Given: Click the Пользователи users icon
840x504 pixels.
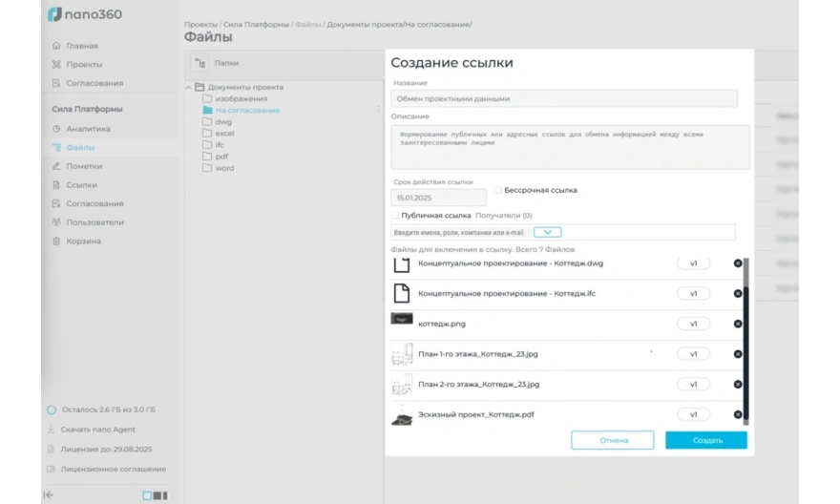Looking at the screenshot, I should [57, 222].
